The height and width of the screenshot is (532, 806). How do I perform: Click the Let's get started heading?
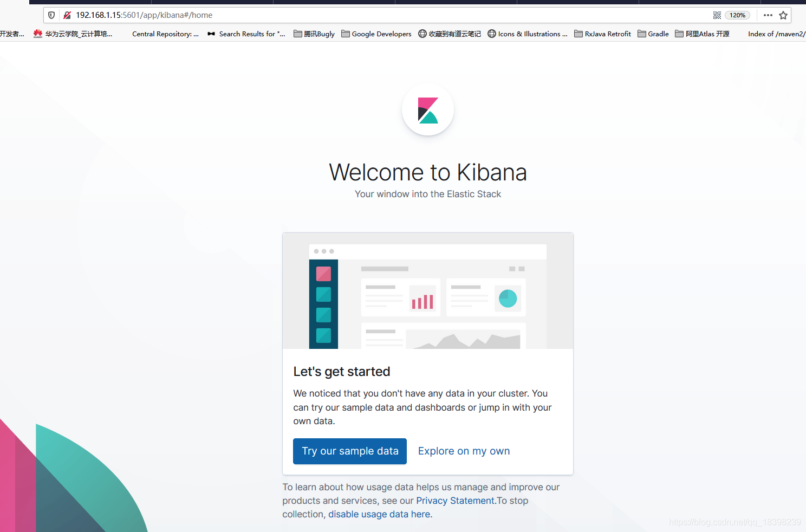click(x=342, y=372)
